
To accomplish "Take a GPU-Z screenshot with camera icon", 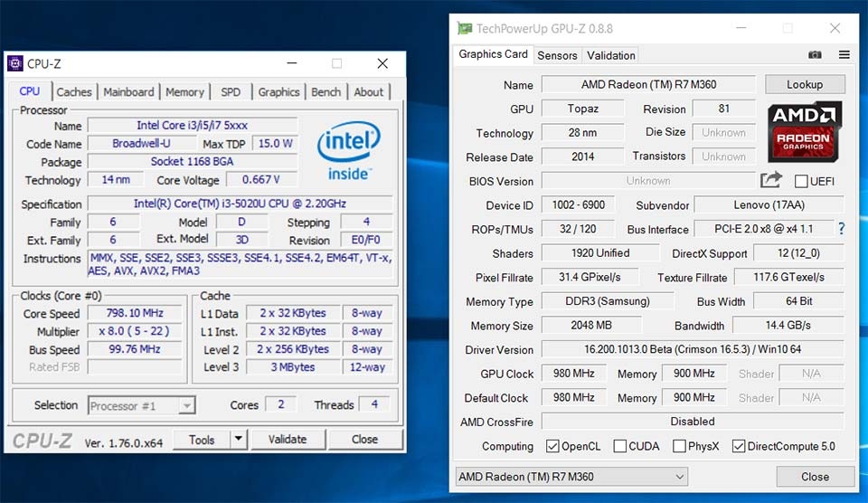I will (x=815, y=55).
